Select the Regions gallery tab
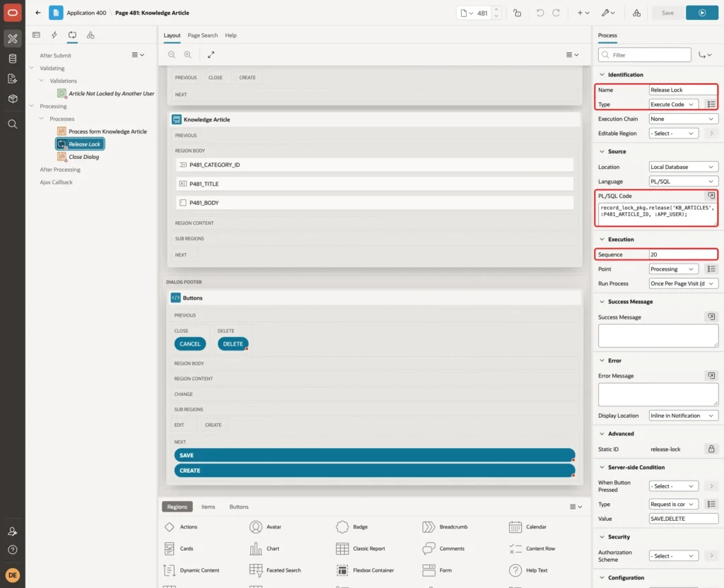This screenshot has height=588, width=724. (177, 506)
